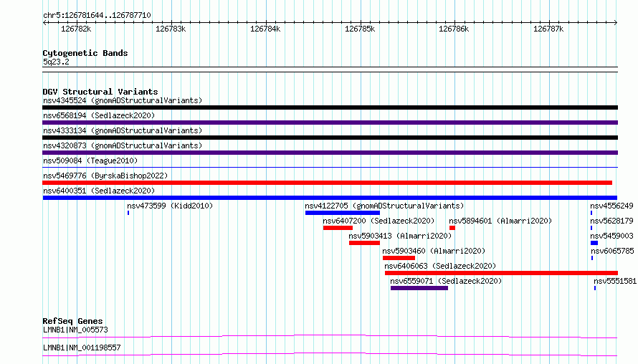This screenshot has height=364, width=638.
Task: Open variant nsv6400351 (Sedlazeck2020) label
Action: coord(99,191)
